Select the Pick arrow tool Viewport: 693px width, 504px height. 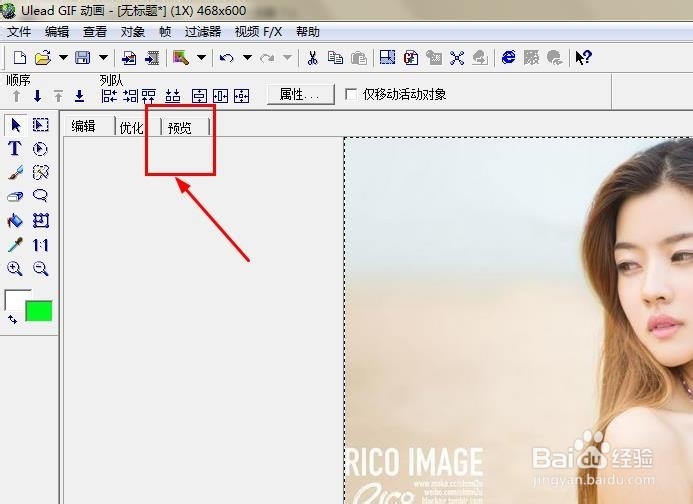point(15,125)
